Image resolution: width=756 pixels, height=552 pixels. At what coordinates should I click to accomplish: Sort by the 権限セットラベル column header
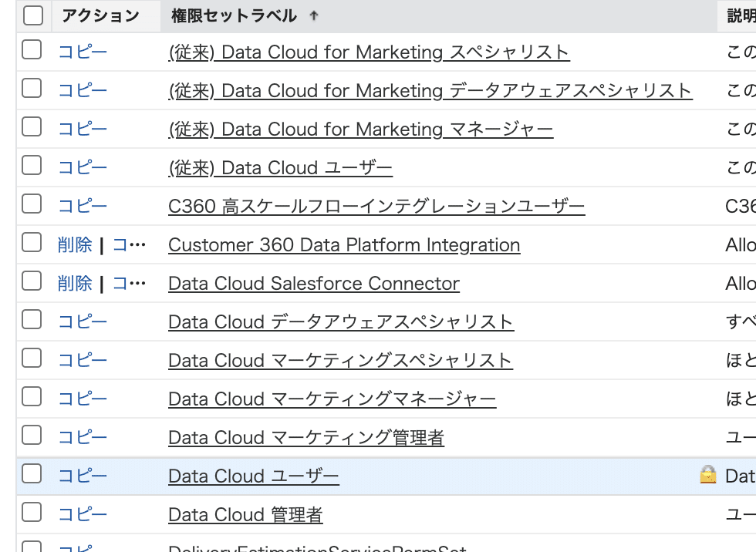point(234,16)
